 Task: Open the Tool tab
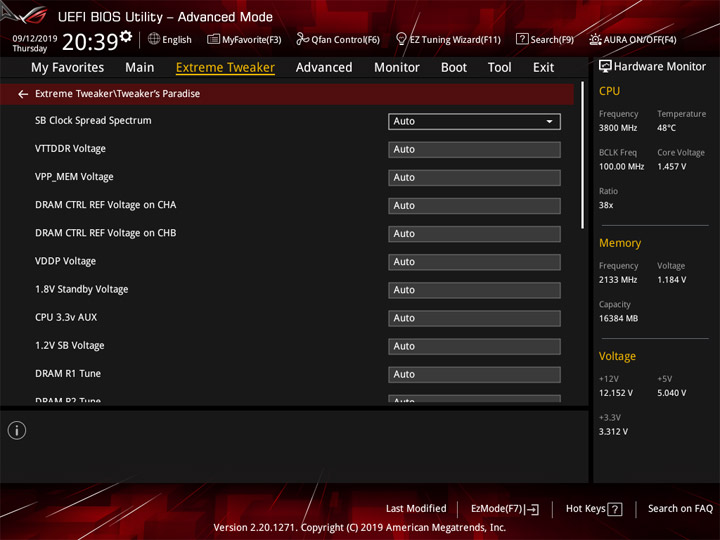(499, 68)
